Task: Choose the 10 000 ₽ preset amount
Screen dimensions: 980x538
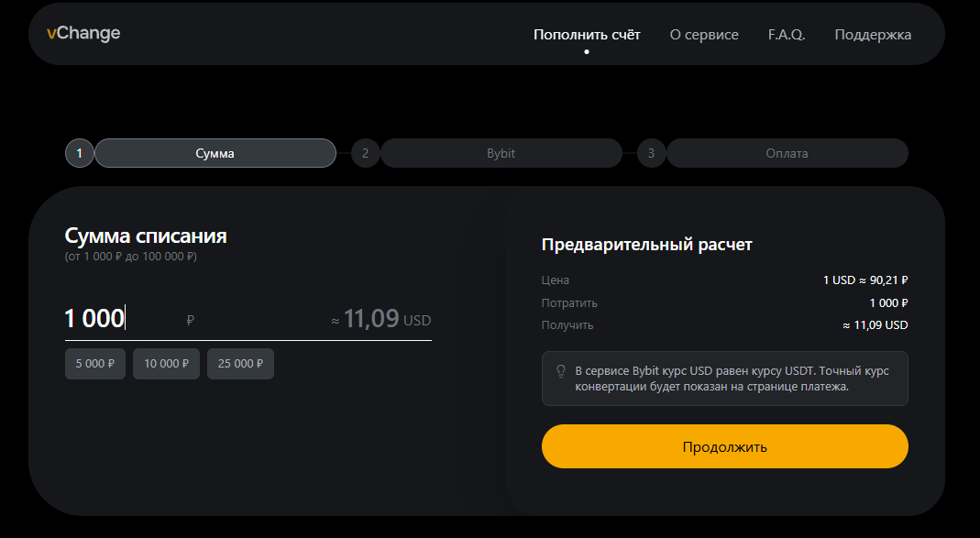Action: (x=166, y=364)
